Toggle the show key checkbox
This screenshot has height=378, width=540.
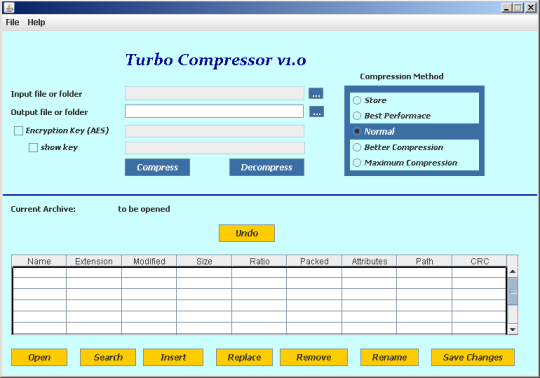click(33, 148)
